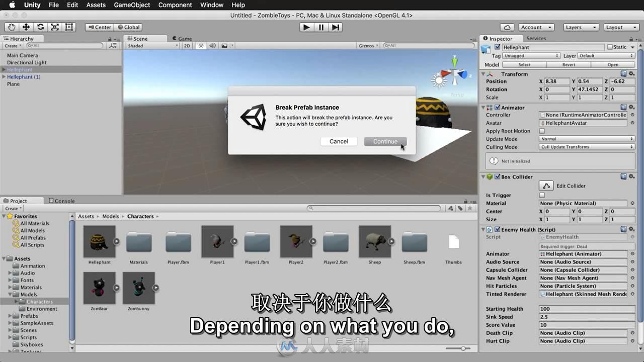Enable Apply Root Motion checkbox
644x362 pixels.
(x=542, y=131)
